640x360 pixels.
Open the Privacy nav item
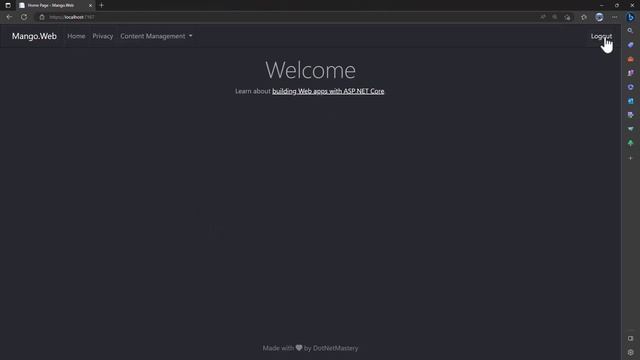pyautogui.click(x=102, y=36)
